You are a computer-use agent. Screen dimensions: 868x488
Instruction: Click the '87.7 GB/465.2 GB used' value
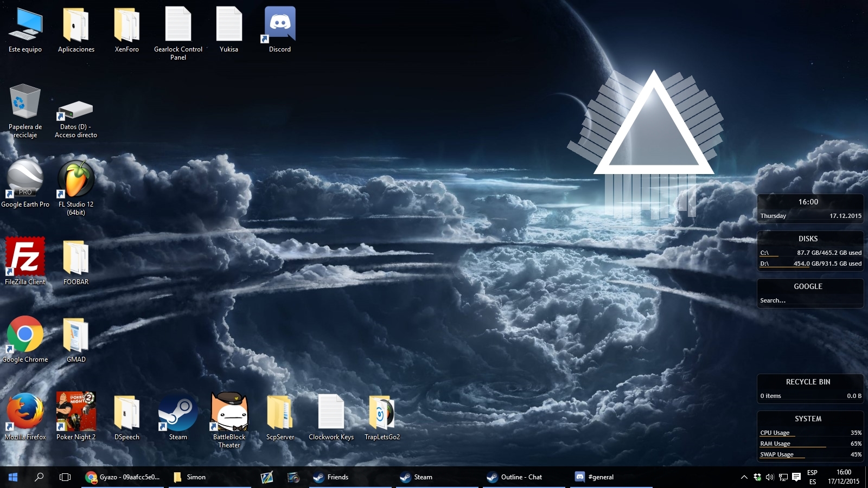pyautogui.click(x=829, y=253)
